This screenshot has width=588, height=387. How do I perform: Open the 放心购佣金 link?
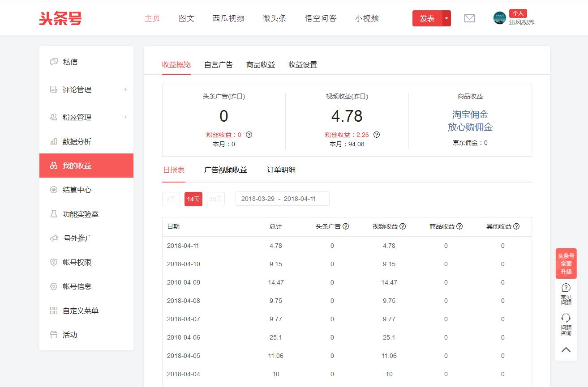[x=470, y=127]
